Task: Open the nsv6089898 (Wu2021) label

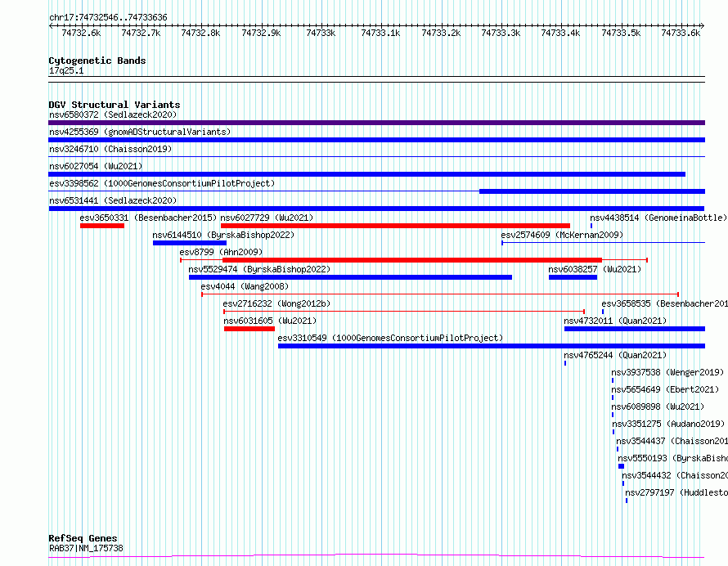Action: [658, 407]
